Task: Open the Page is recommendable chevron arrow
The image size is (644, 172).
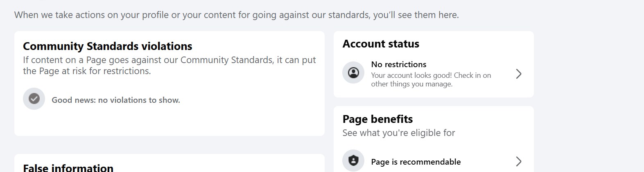Action: pyautogui.click(x=518, y=161)
